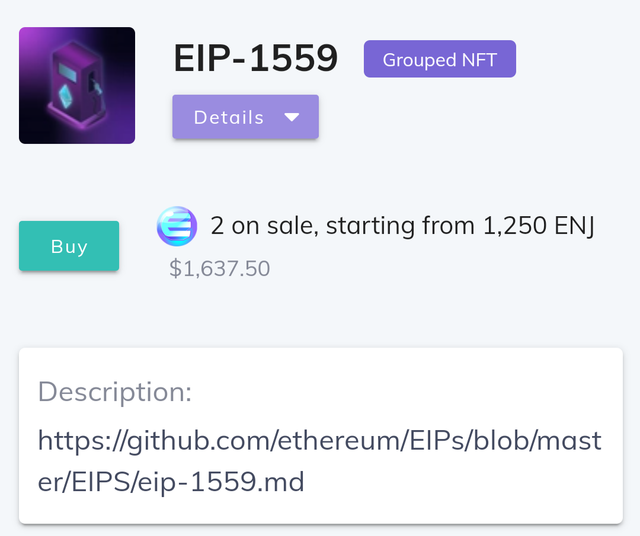Click the $1,637.50 USD price
Viewport: 640px width, 536px height.
[x=220, y=268]
